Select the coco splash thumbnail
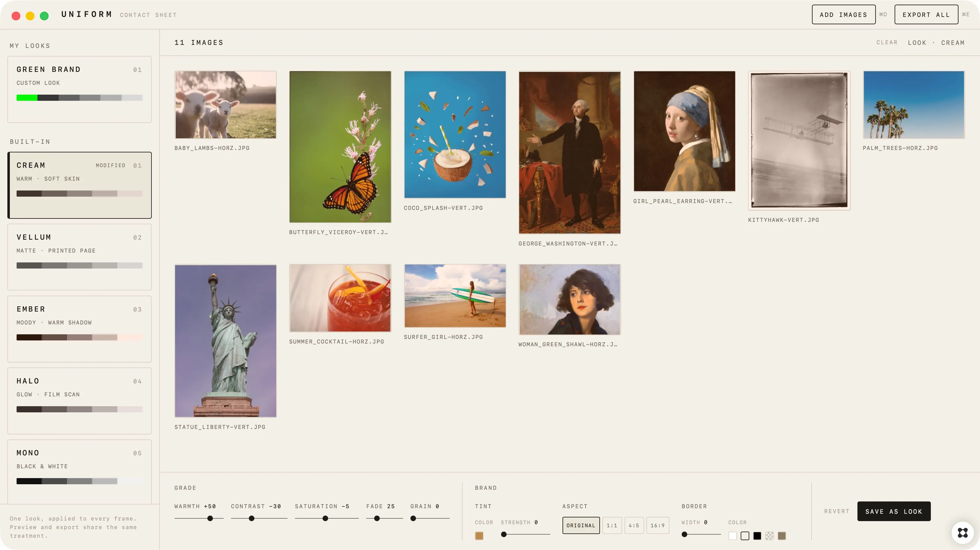The height and width of the screenshot is (550, 980). point(455,134)
